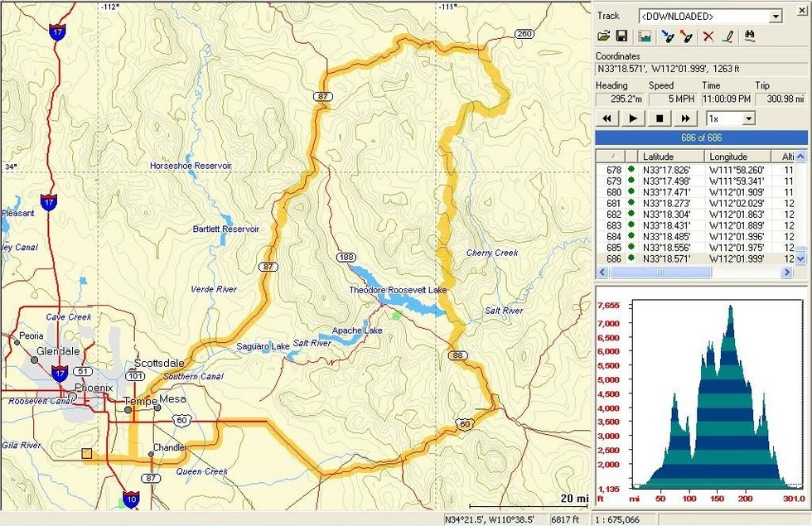Select track point row 679
The width and height of the screenshot is (812, 526).
tap(695, 181)
